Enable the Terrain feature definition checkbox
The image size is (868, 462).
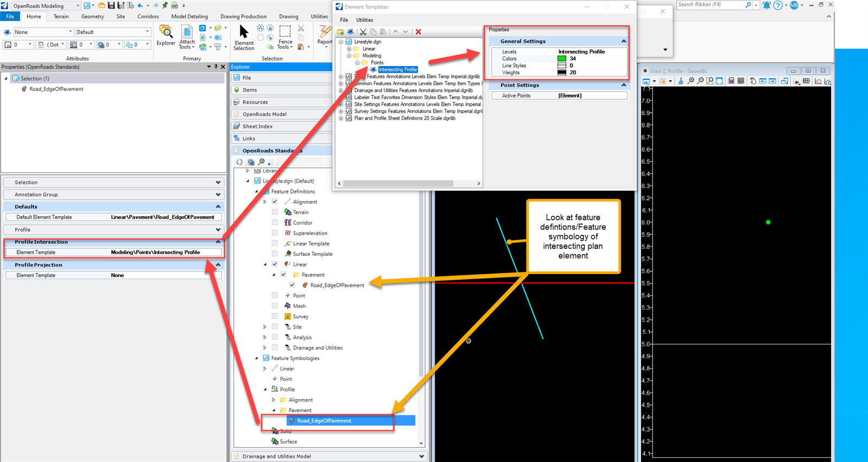point(275,212)
